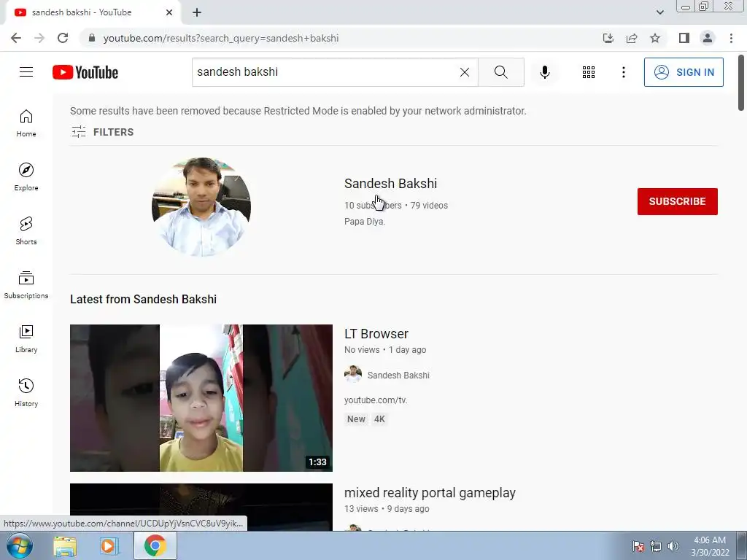Click Sandesh Bakshi uploader name under LT Browser
Viewport: 747px width, 560px height.
[398, 376]
